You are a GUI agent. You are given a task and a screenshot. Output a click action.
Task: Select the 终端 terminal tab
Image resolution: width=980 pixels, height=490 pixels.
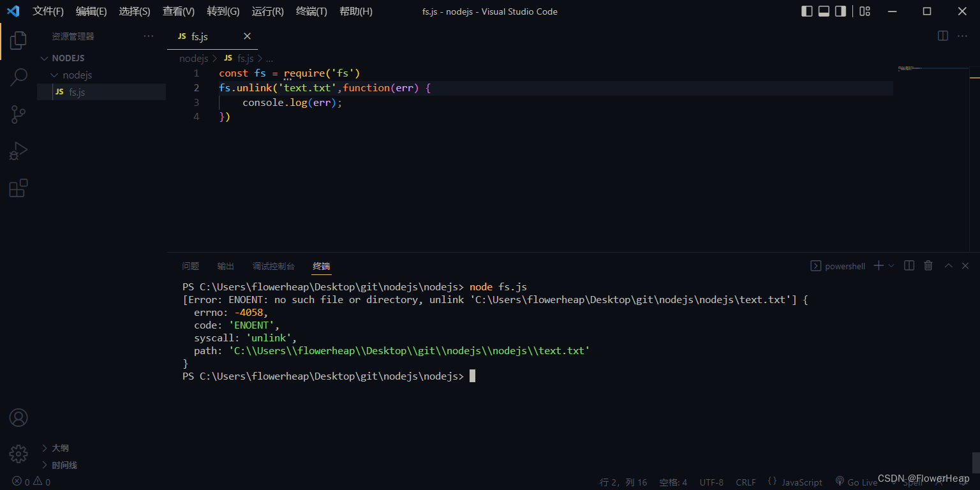click(x=322, y=266)
